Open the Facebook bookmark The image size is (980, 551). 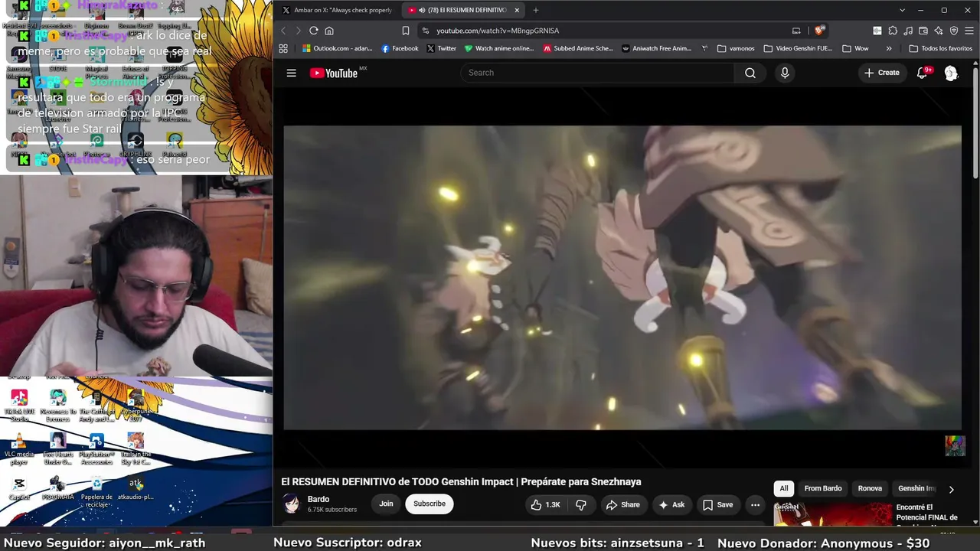coord(400,48)
